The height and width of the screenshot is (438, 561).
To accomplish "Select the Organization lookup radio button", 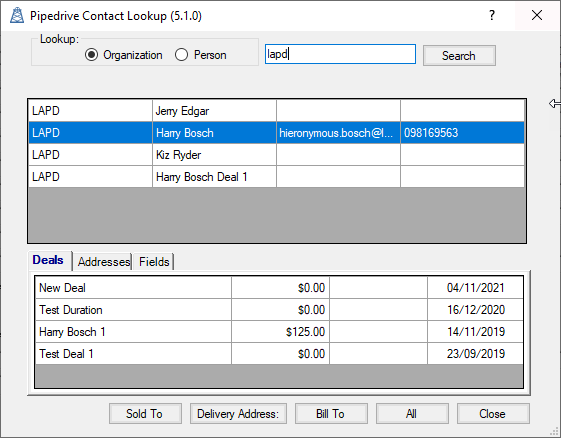I will 124,55.
